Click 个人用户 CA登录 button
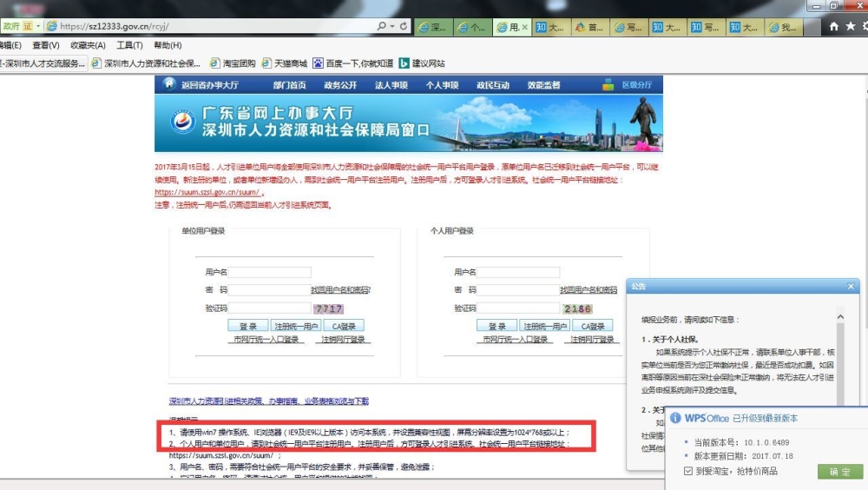 (593, 327)
